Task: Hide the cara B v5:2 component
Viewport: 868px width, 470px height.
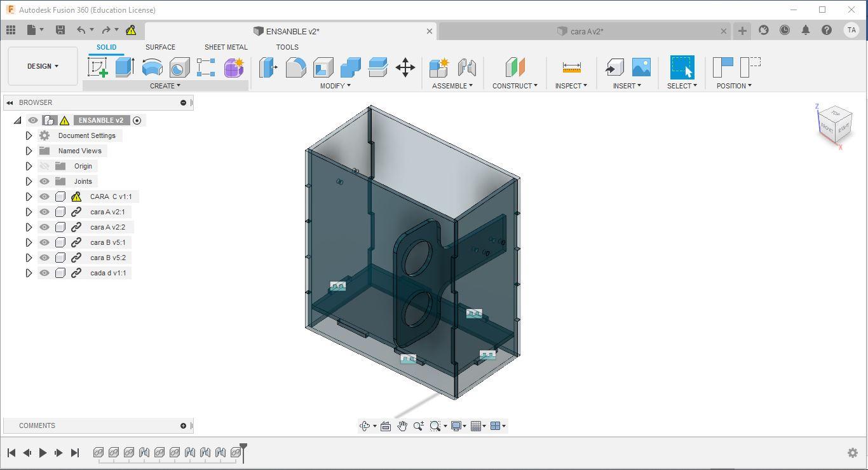Action: tap(44, 258)
